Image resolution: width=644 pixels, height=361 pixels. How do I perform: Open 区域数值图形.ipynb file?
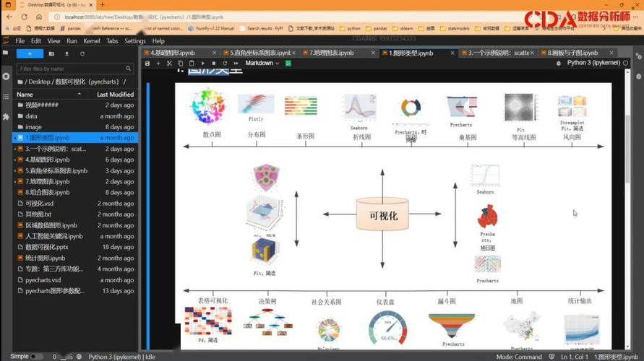point(74,225)
